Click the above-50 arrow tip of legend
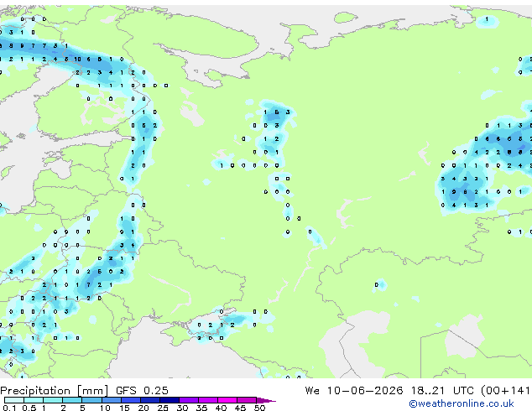Viewport: 532px width, 411px height. click(266, 400)
